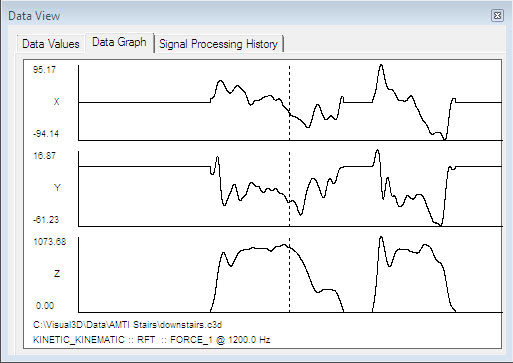Click the dashed cursor line in Y graph

pos(289,189)
